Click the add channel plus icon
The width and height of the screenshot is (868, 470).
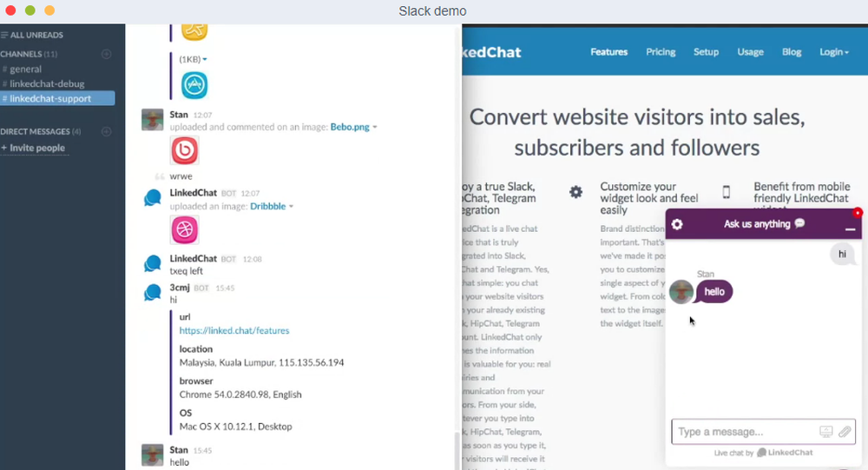point(106,54)
